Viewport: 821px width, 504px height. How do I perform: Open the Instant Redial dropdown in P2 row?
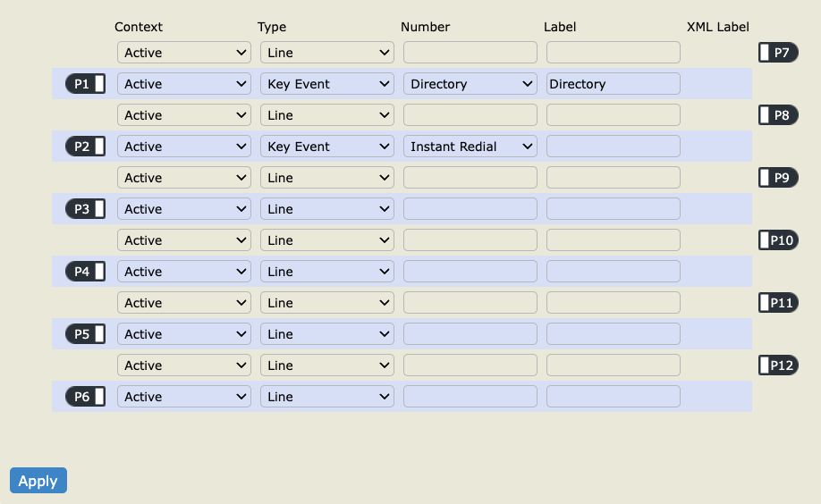pos(470,146)
